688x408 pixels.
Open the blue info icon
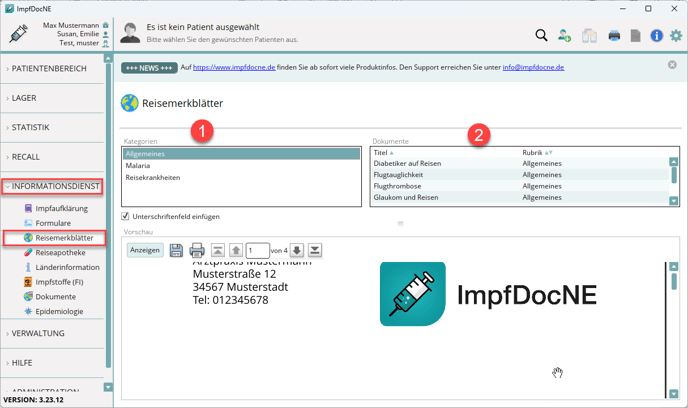[x=656, y=36]
